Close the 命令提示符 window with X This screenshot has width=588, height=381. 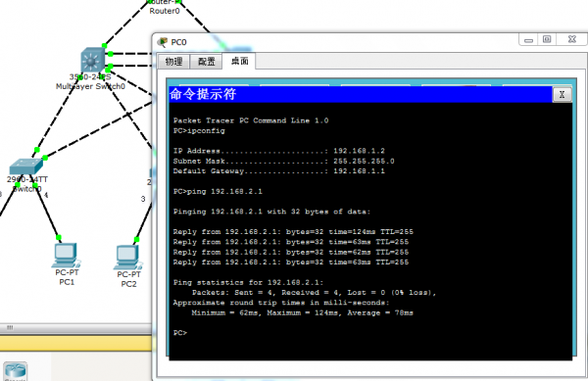point(563,94)
